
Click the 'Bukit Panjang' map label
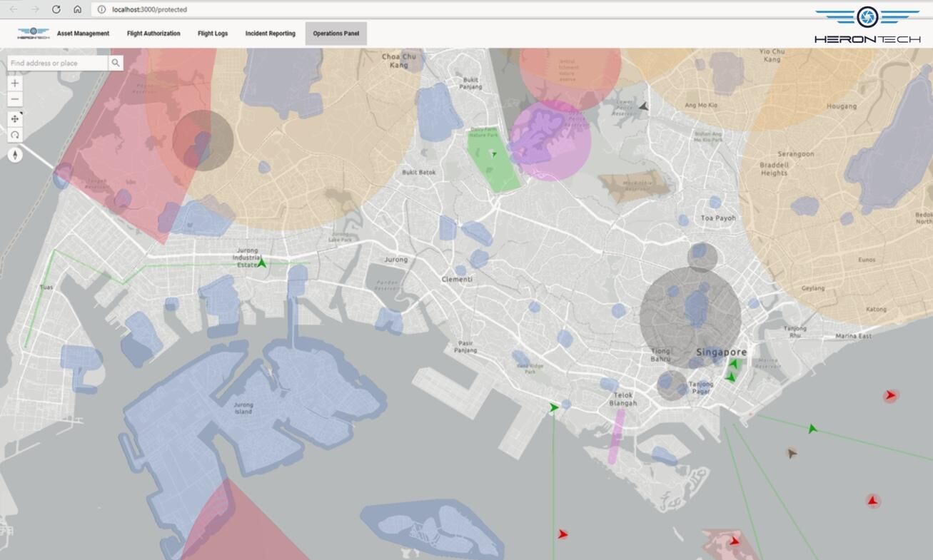point(471,83)
